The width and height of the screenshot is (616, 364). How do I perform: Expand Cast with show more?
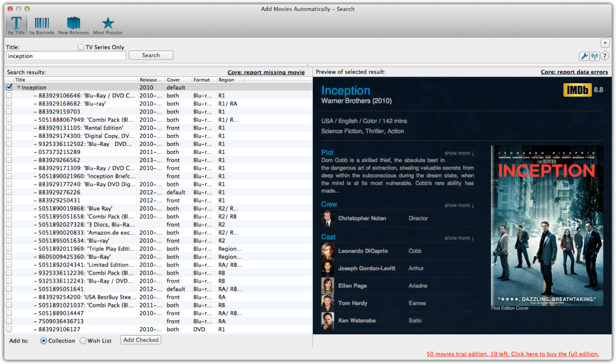[460, 238]
